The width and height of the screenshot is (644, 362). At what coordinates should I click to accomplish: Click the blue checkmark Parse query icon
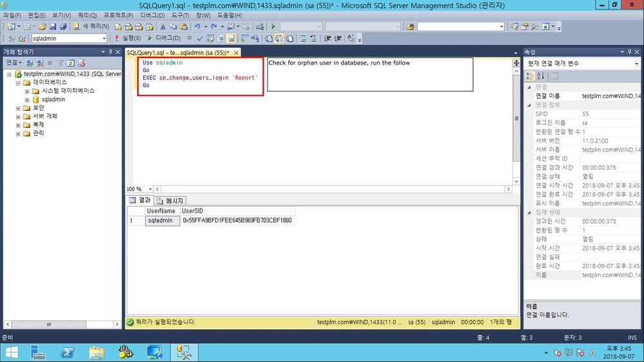(x=200, y=38)
